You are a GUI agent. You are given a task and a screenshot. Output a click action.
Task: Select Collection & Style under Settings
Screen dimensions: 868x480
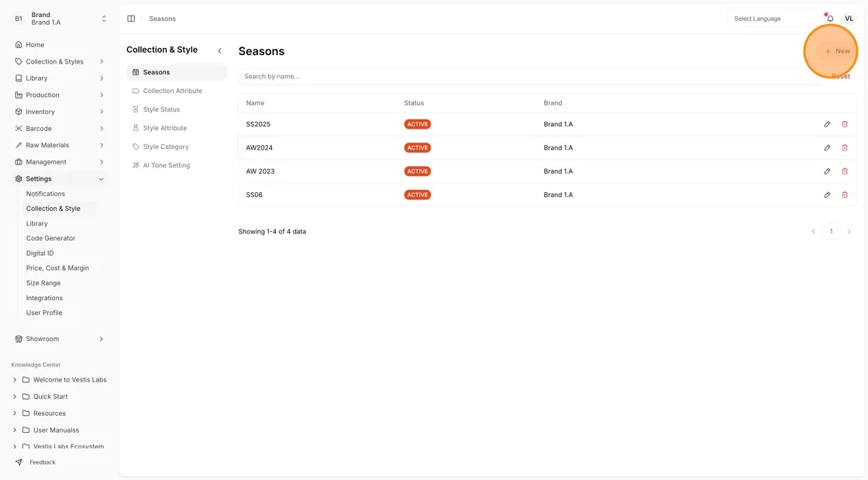click(x=53, y=209)
